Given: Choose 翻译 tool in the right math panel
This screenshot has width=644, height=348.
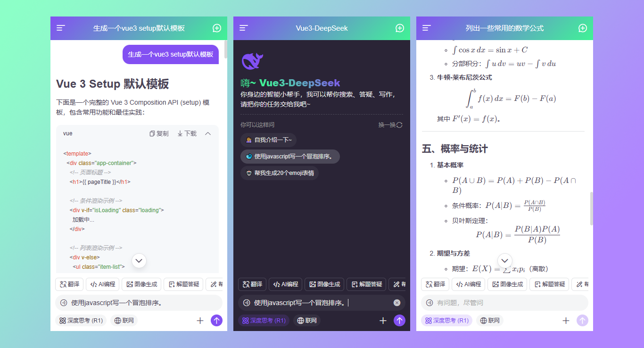Looking at the screenshot, I should [x=435, y=284].
